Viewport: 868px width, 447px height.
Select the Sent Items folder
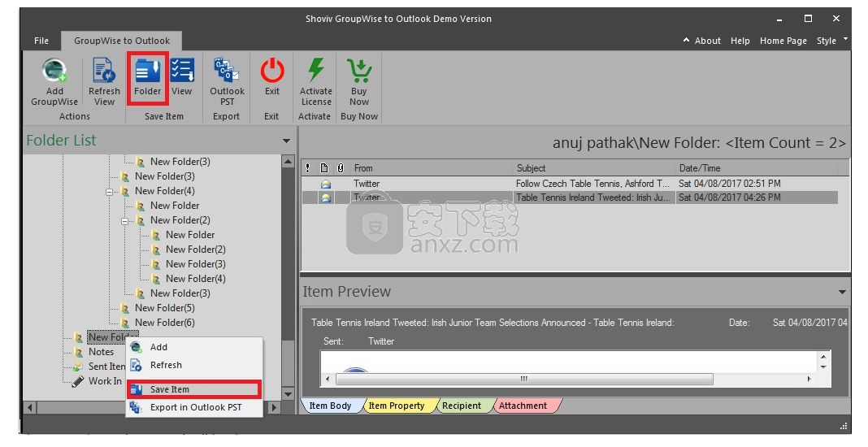click(106, 367)
